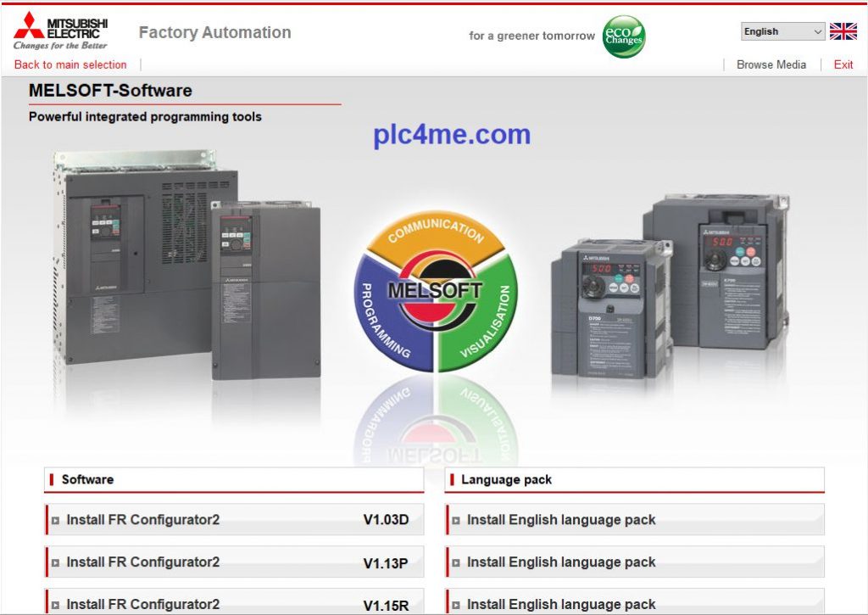Screen dimensions: 868x615
Task: Install FR Configurator2 V1.13P
Action: coord(235,562)
